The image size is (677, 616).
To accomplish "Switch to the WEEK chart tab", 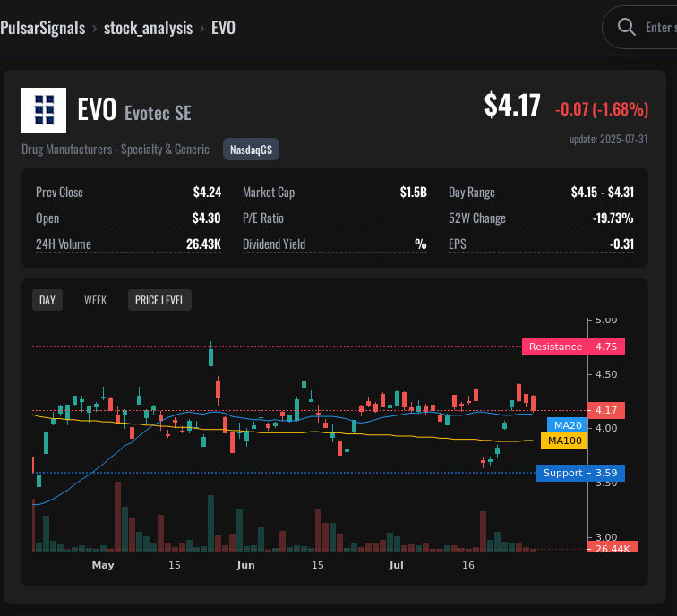I will (95, 300).
